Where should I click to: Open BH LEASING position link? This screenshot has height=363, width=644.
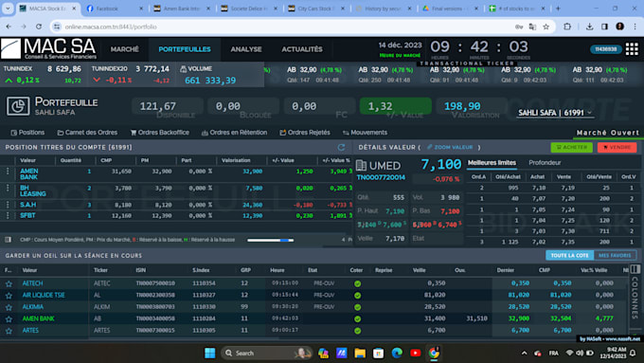(x=33, y=191)
